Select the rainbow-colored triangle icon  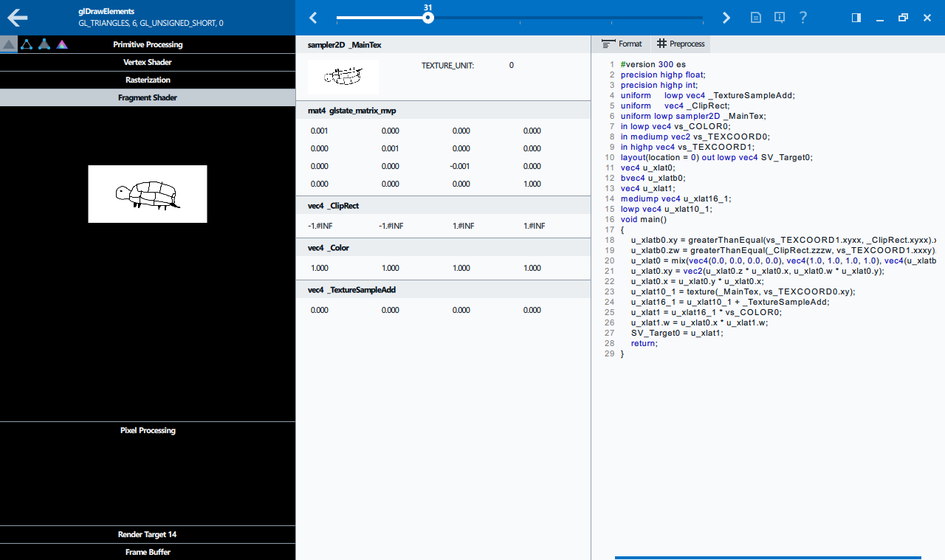(62, 44)
